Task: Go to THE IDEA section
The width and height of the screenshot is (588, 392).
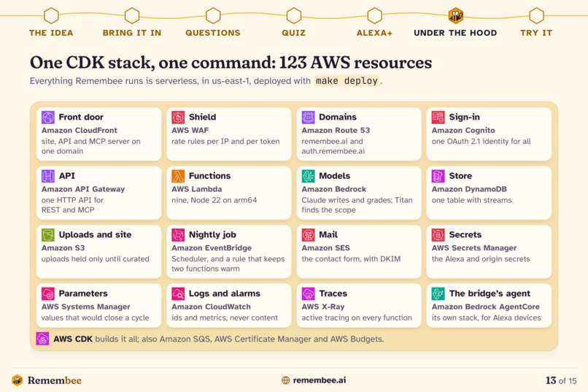Action: (x=51, y=33)
